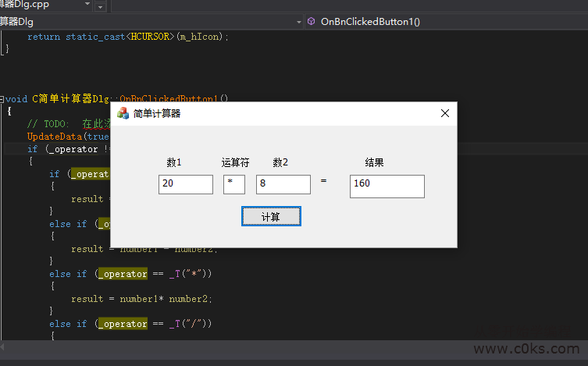Click the 结果 field showing 160
Image resolution: width=588 pixels, height=366 pixels.
[387, 186]
